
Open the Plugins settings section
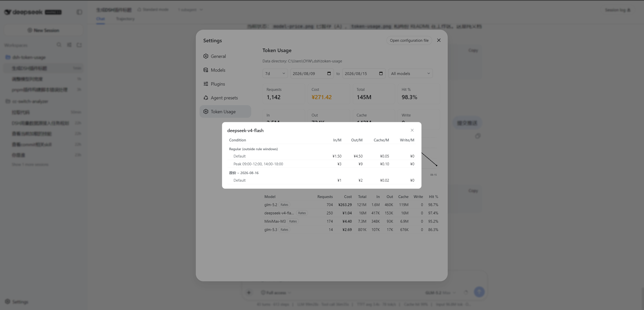[x=225, y=84]
